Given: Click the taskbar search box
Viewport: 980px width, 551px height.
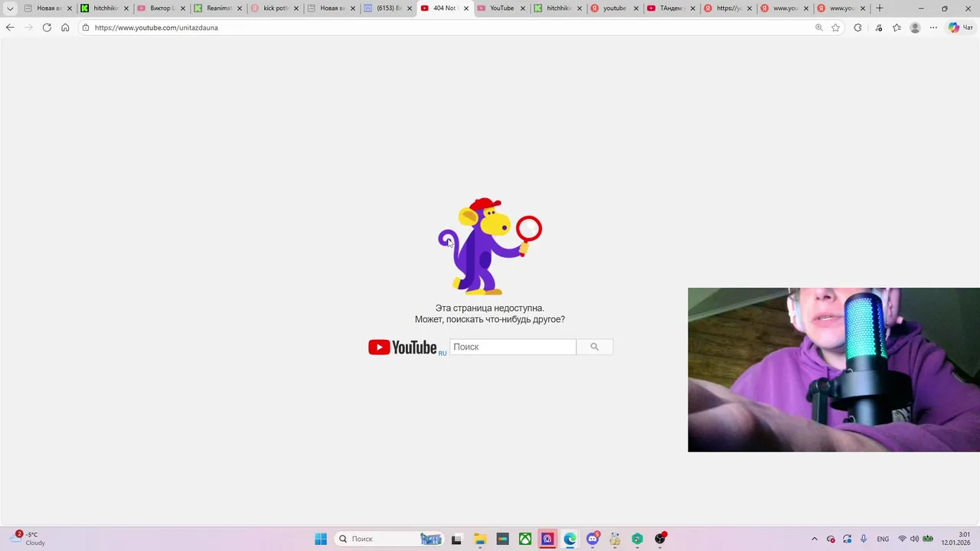Looking at the screenshot, I should [x=389, y=539].
